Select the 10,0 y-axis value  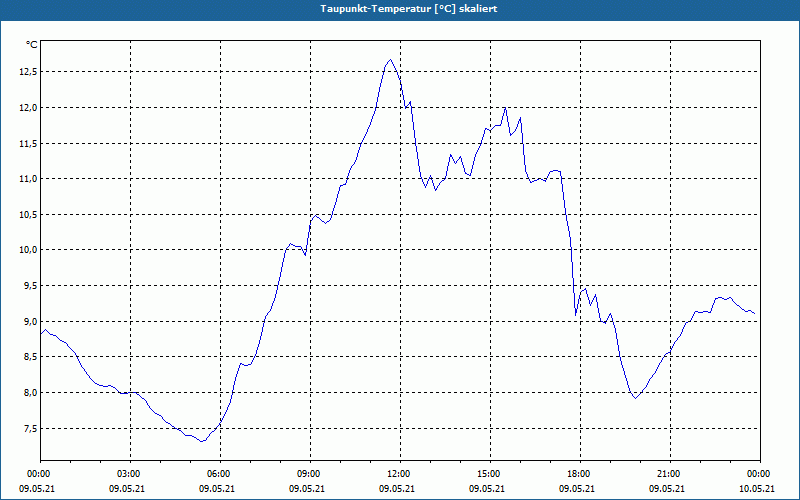[x=28, y=249]
